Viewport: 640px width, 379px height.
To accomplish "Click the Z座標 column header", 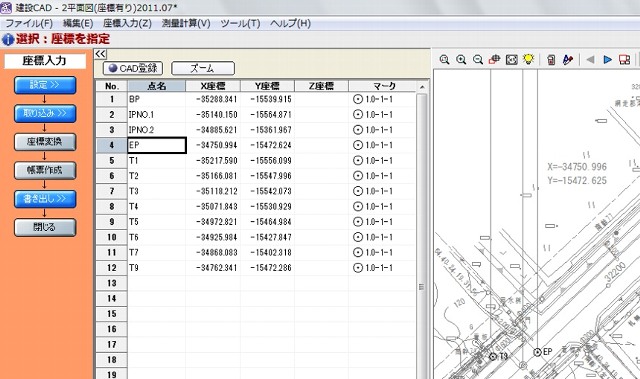I will (x=322, y=86).
